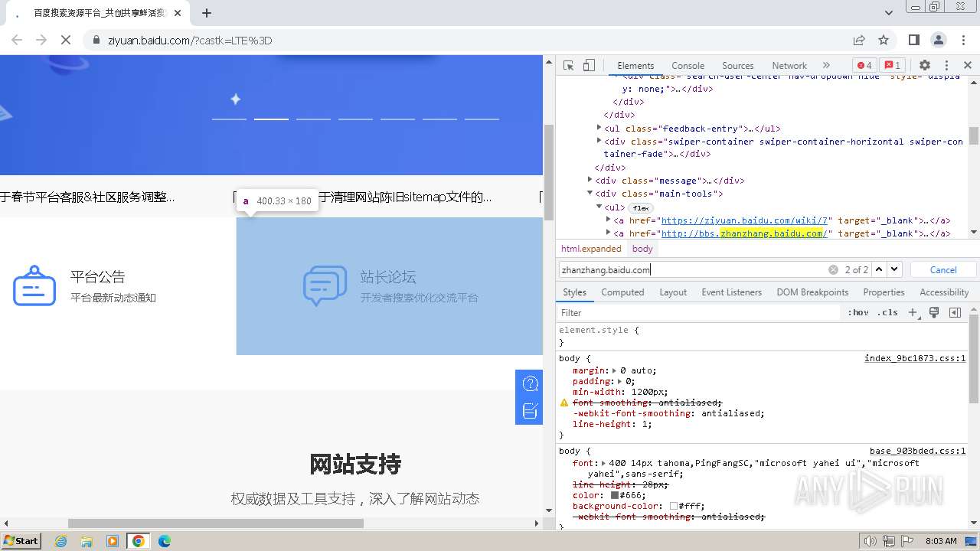Open the Computed pane tab
The width and height of the screenshot is (980, 551).
coord(622,292)
